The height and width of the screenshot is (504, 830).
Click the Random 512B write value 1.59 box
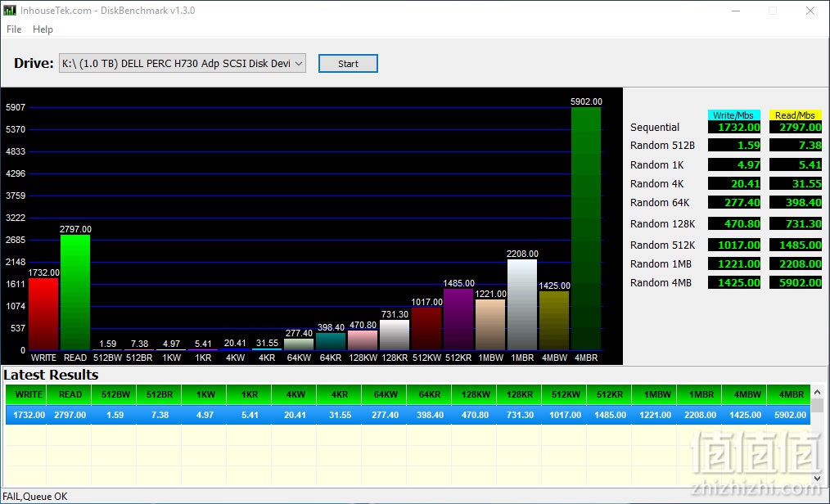click(x=733, y=146)
